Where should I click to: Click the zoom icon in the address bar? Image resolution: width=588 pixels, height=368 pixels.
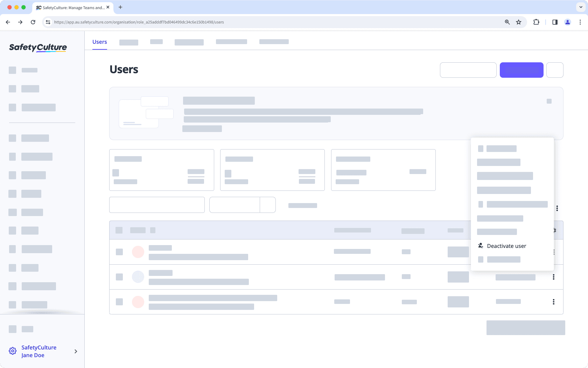click(507, 22)
